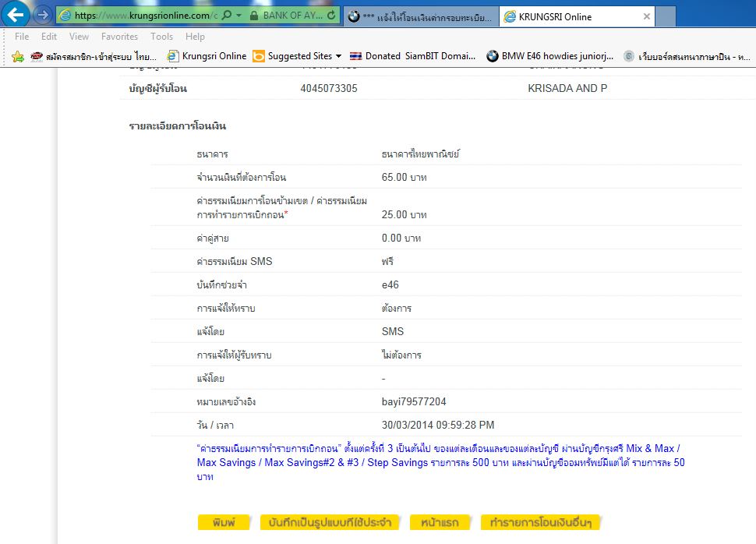This screenshot has width=756, height=544.
Task: Open the Favorites menu
Action: click(x=119, y=37)
